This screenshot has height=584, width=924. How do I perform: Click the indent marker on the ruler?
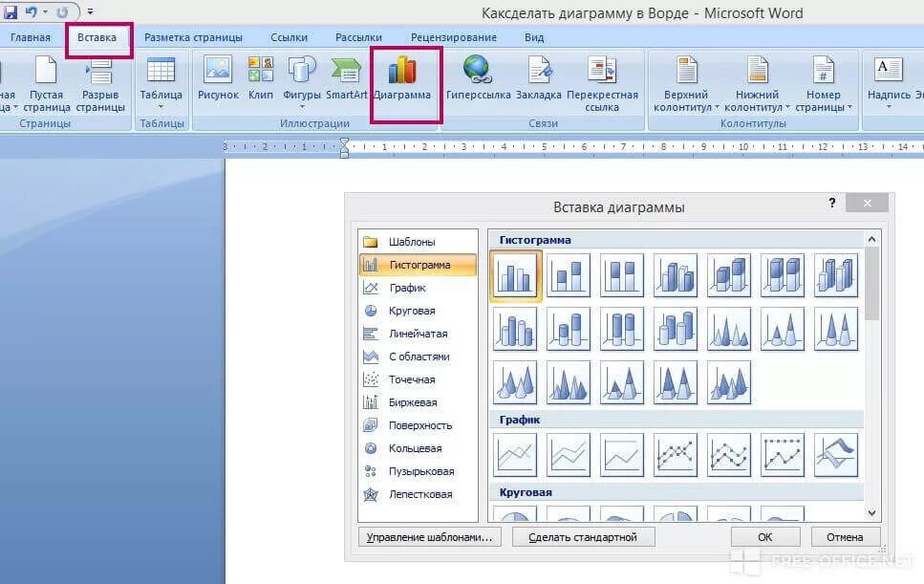point(344,147)
